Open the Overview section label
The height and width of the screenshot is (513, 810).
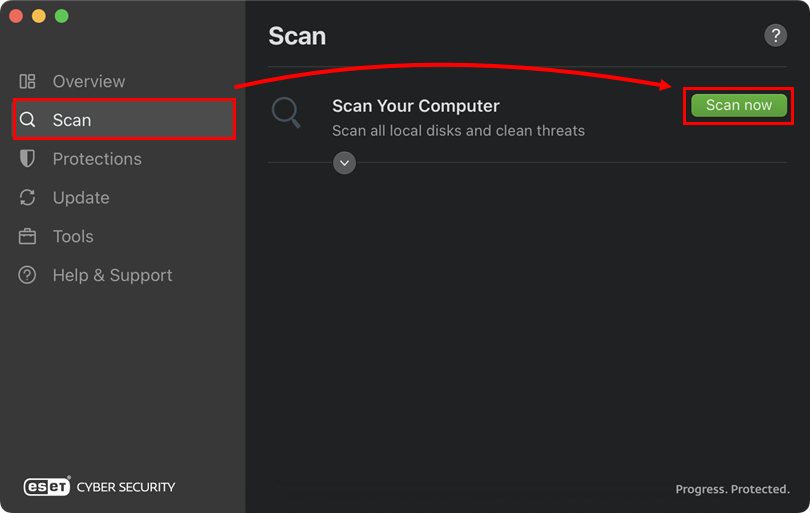coord(89,81)
